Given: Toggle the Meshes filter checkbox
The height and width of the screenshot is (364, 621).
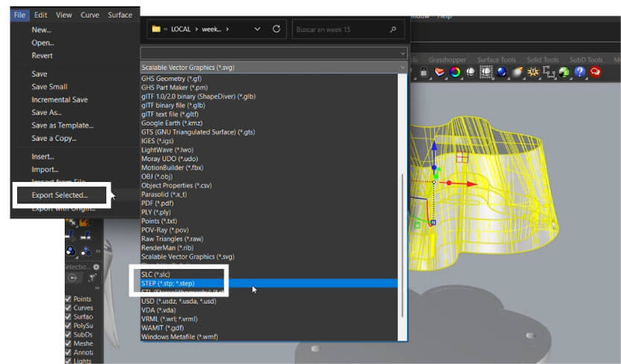Looking at the screenshot, I should click(68, 343).
